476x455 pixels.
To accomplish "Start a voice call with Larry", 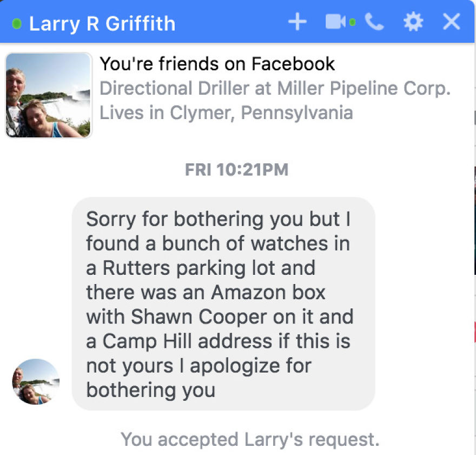I will click(x=374, y=22).
